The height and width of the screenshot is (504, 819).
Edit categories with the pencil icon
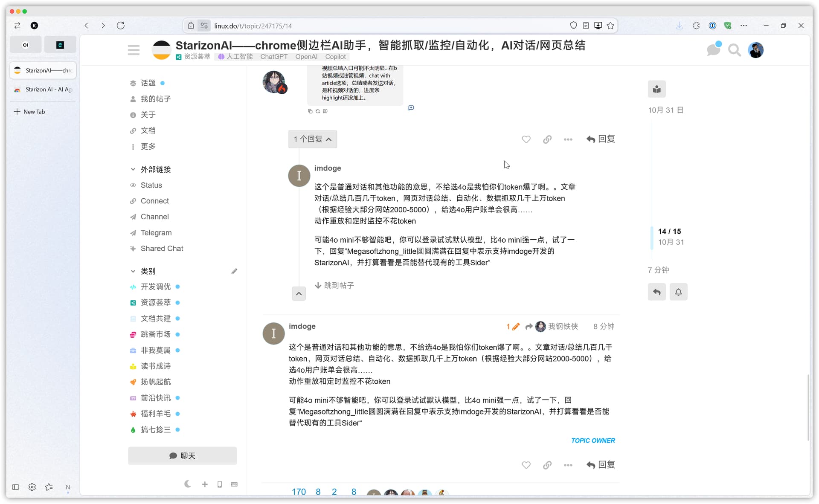pos(234,271)
